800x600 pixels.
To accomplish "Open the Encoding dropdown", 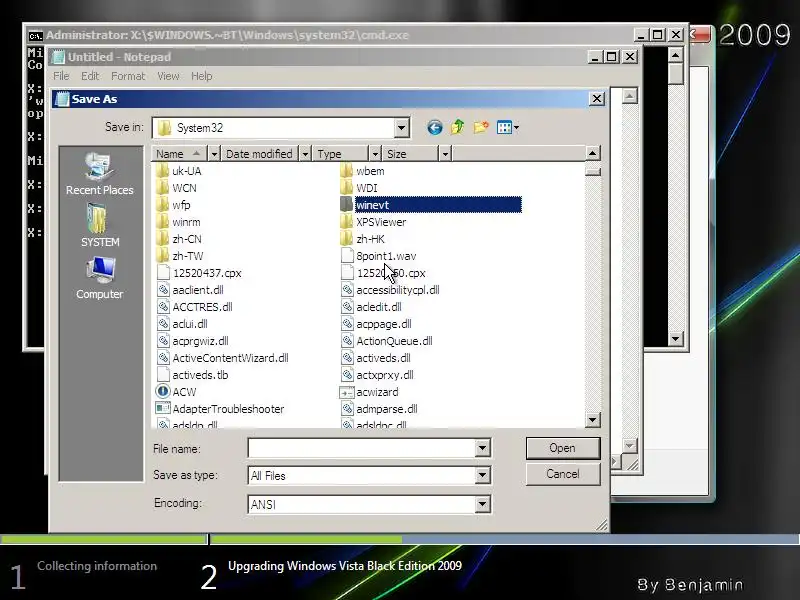I will [x=482, y=504].
